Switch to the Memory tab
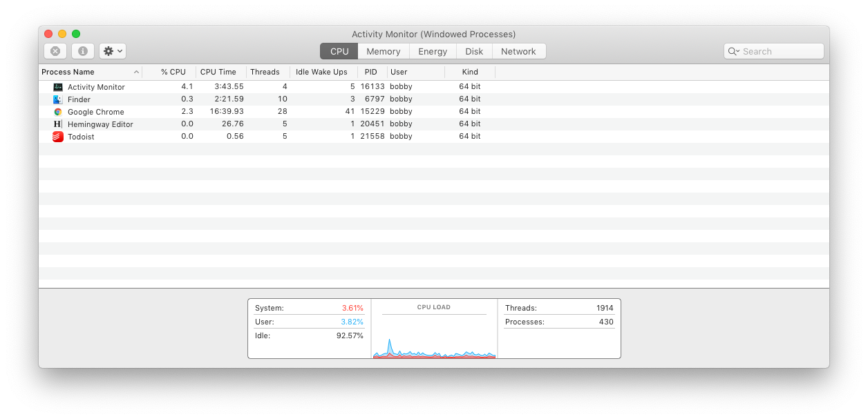Image resolution: width=868 pixels, height=419 pixels. click(384, 50)
